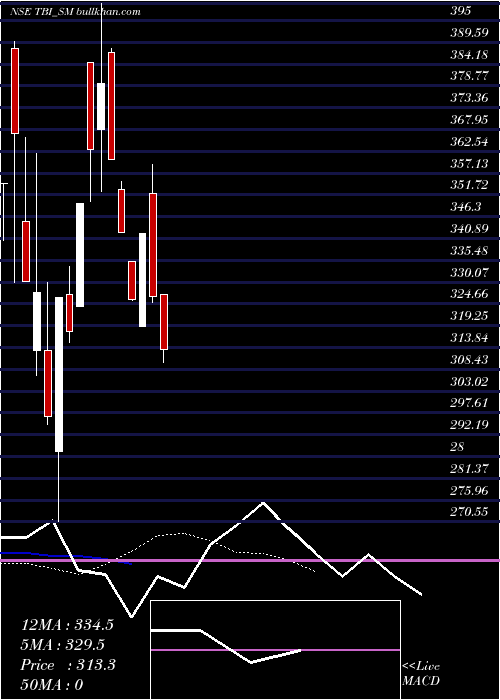Viewport: 500px width, 700px height.
Task: Click the 362.54 price label
Action: (x=469, y=142)
